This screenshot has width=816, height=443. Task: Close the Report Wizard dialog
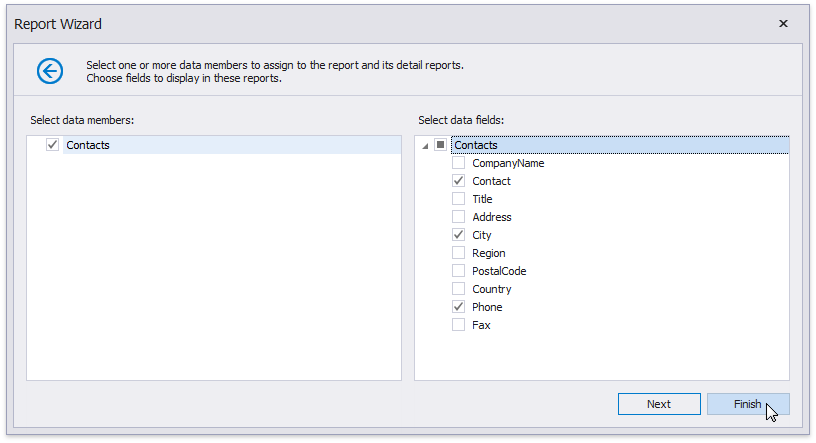click(783, 23)
